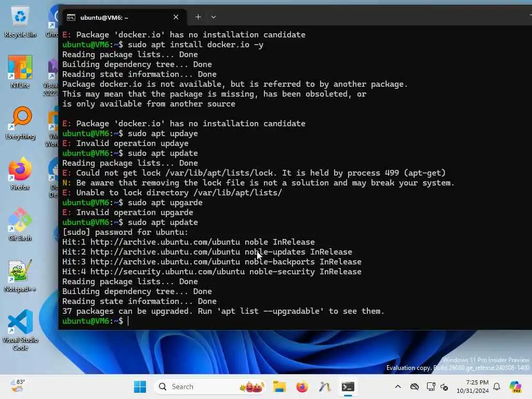
Task: Open the clock showing 7:25 PM
Action: point(473,387)
